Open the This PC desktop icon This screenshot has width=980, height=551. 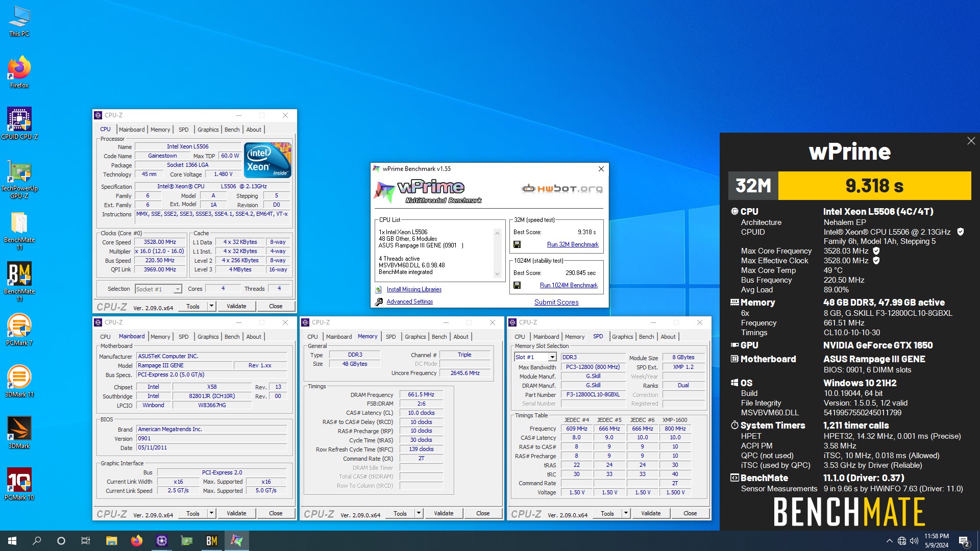[x=19, y=21]
